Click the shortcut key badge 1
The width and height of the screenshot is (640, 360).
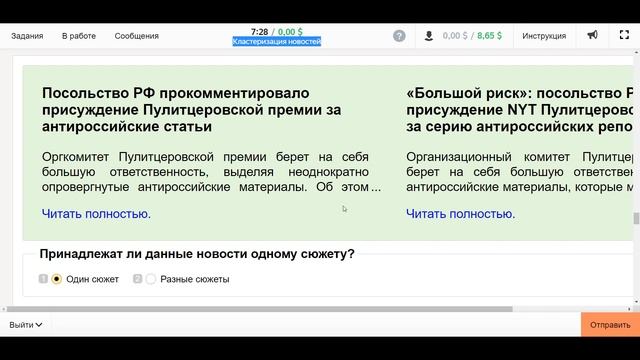tap(43, 279)
